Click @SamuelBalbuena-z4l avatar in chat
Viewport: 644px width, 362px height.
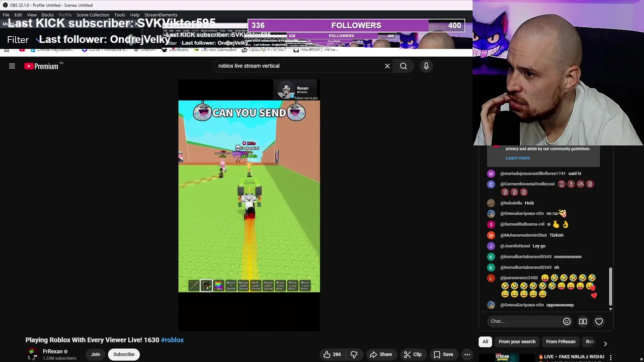[491, 224]
